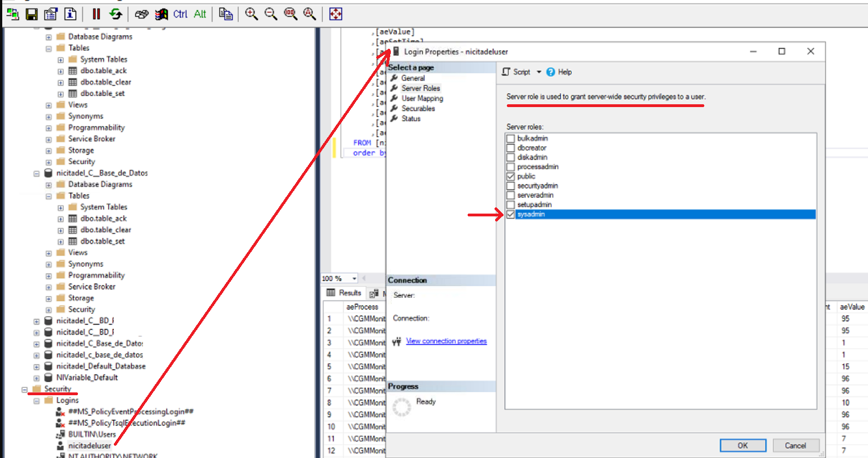Uncheck the sysadmin server role
Screen dimensions: 868x458
point(510,215)
